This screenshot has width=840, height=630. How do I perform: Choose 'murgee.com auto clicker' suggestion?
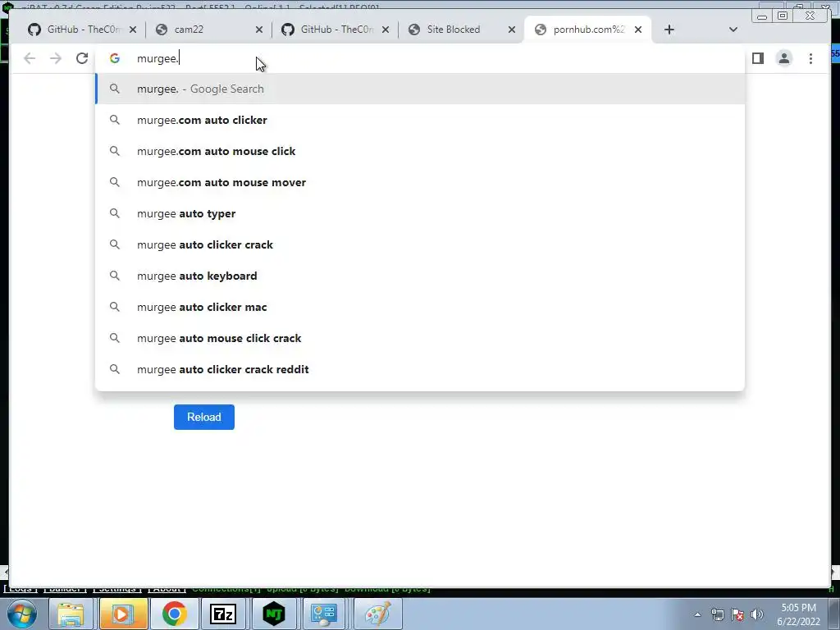click(420, 120)
